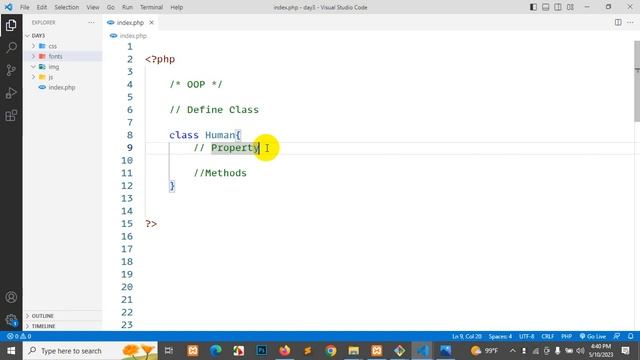Split the editor to the right

pos(618,22)
